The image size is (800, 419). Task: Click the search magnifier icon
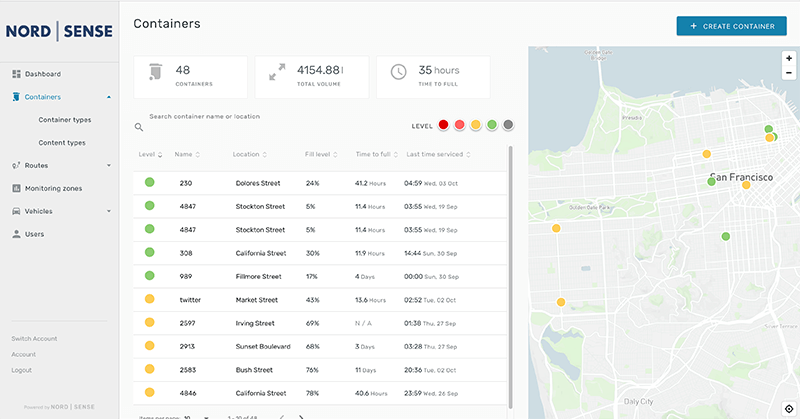(139, 127)
